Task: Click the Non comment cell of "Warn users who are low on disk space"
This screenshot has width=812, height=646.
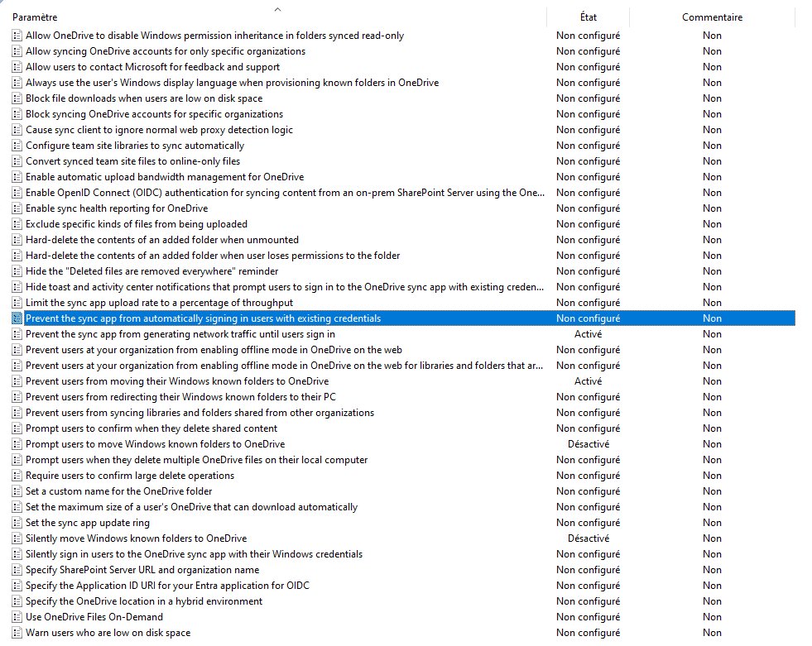Action: [712, 633]
